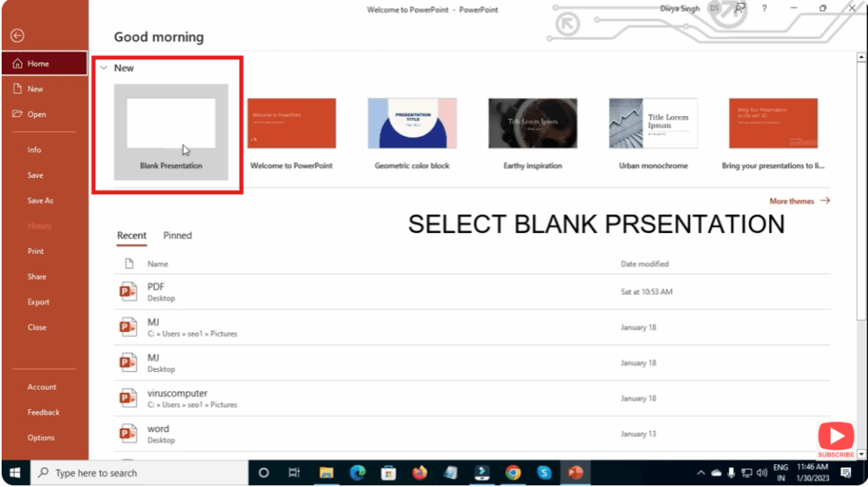The height and width of the screenshot is (487, 868).
Task: Open File Explorer from the taskbar
Action: point(326,473)
